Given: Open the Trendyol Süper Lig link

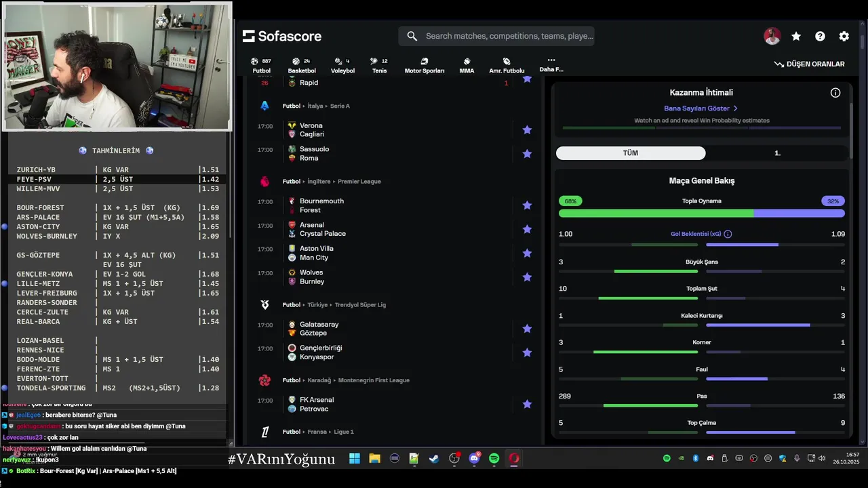Looking at the screenshot, I should (x=360, y=305).
